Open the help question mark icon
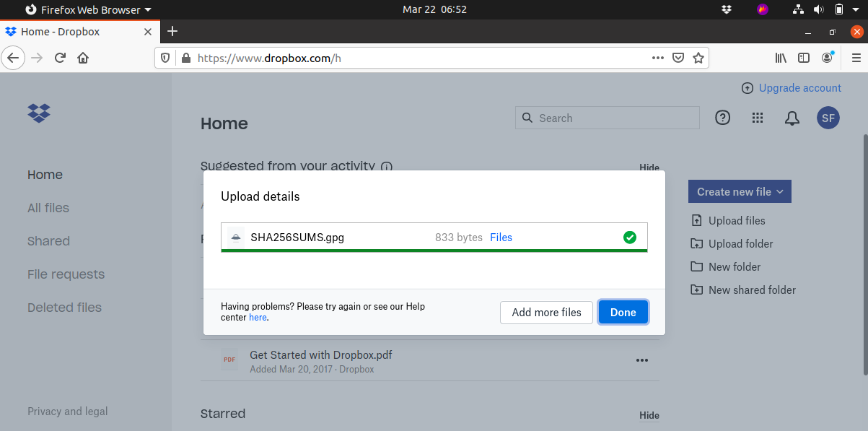 coord(722,118)
